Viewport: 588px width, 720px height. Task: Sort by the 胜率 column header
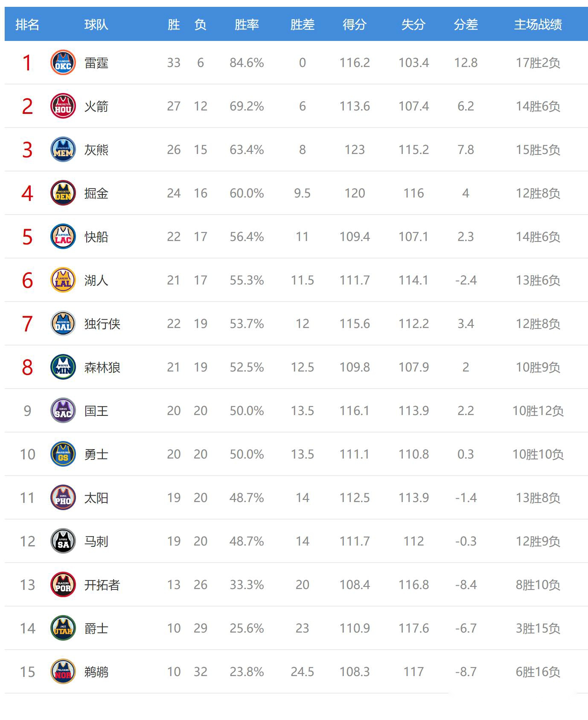click(x=247, y=25)
